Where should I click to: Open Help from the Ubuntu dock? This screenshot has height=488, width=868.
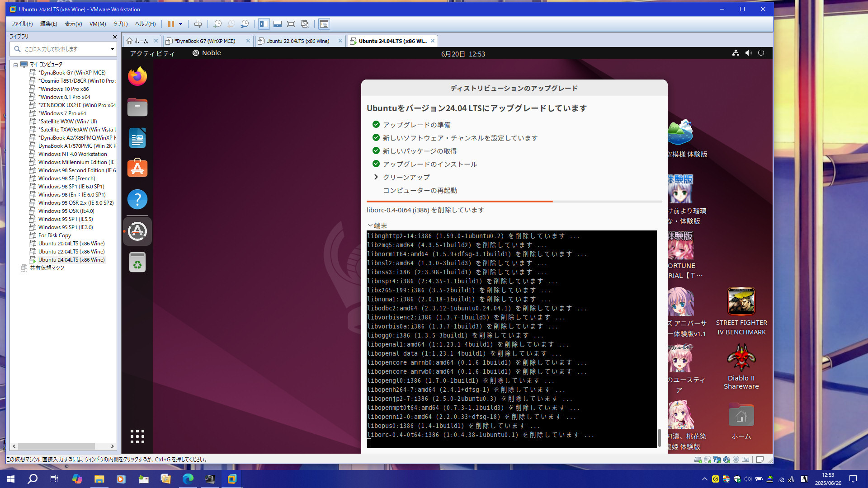click(137, 199)
